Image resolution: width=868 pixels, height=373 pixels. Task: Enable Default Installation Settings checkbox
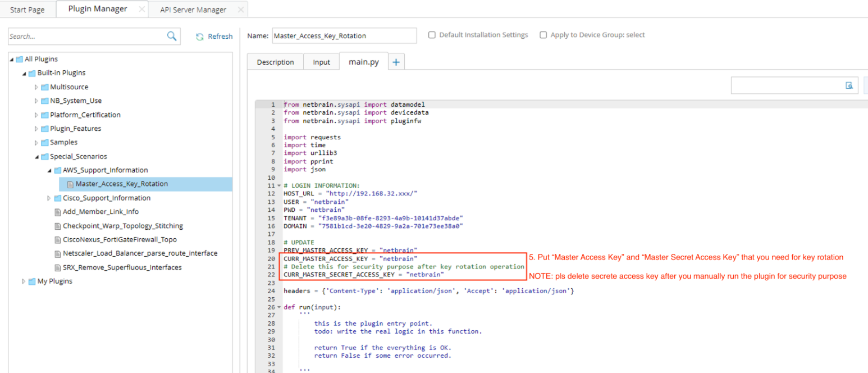point(432,35)
